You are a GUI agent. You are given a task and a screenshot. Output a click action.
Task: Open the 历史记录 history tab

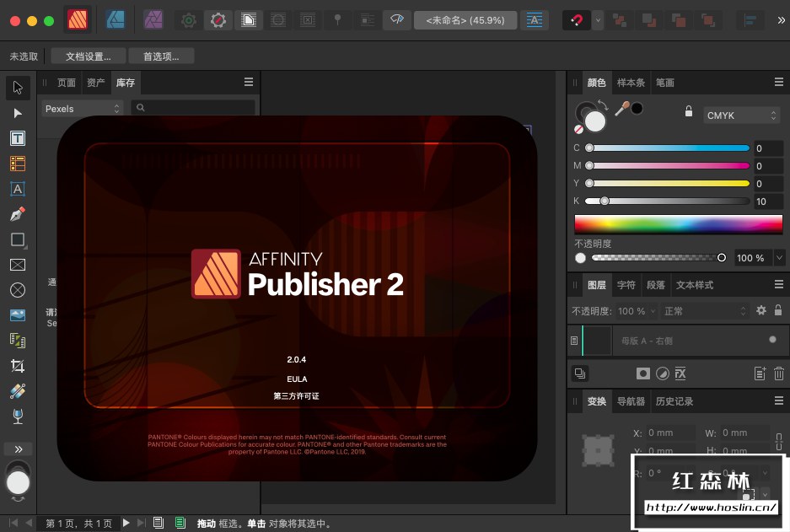click(x=674, y=401)
